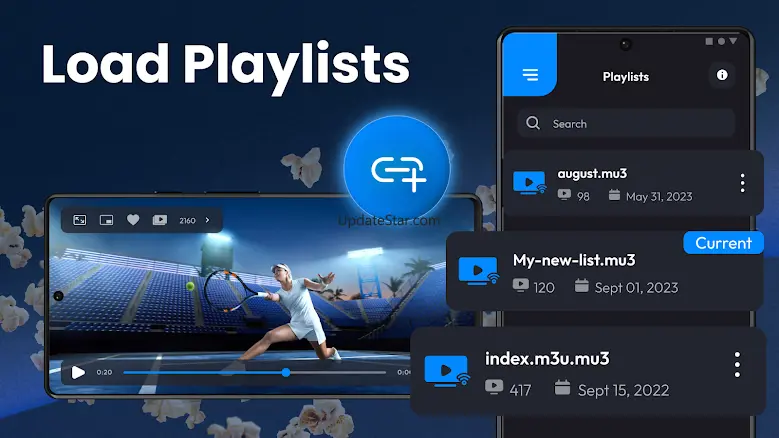Click the channels icon beside 120

[x=521, y=285]
